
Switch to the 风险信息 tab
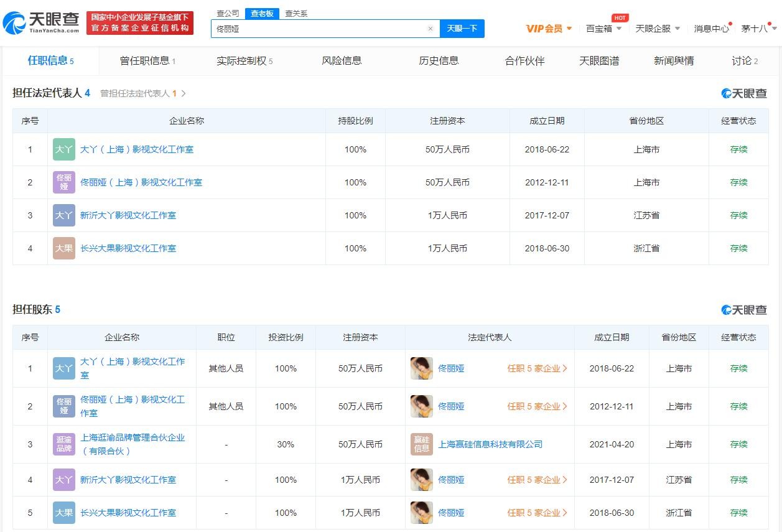click(342, 60)
